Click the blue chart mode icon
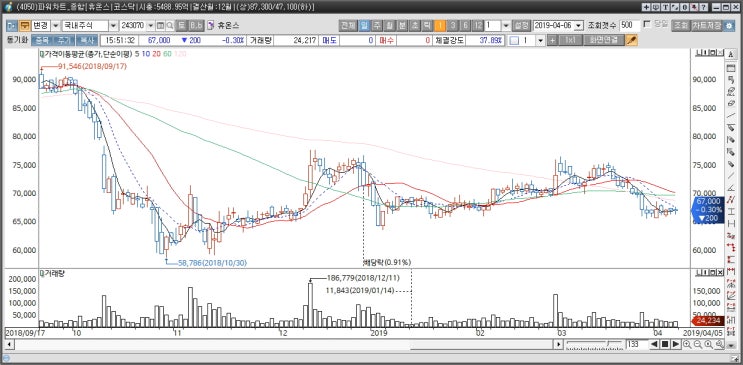Screen dimensions: 743x365 click(x=13, y=26)
